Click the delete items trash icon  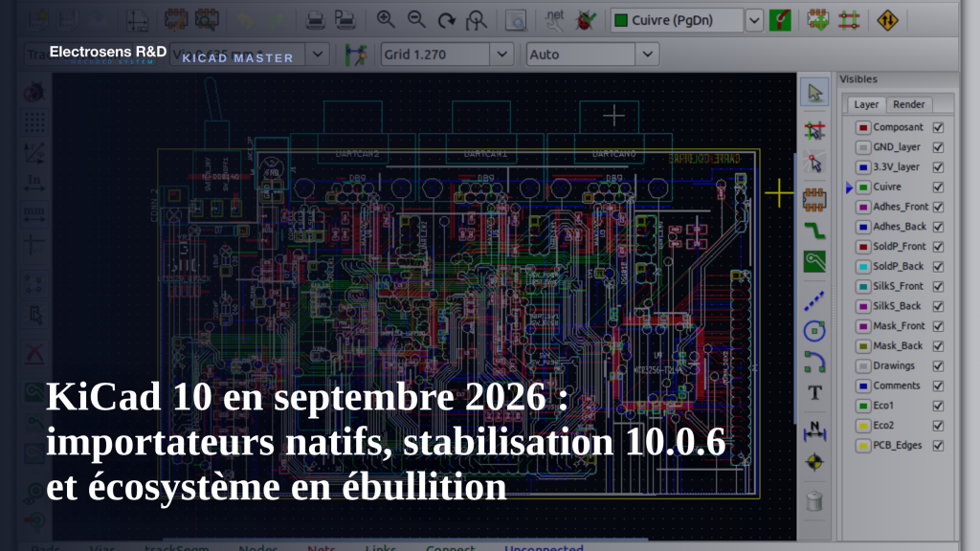pyautogui.click(x=814, y=501)
